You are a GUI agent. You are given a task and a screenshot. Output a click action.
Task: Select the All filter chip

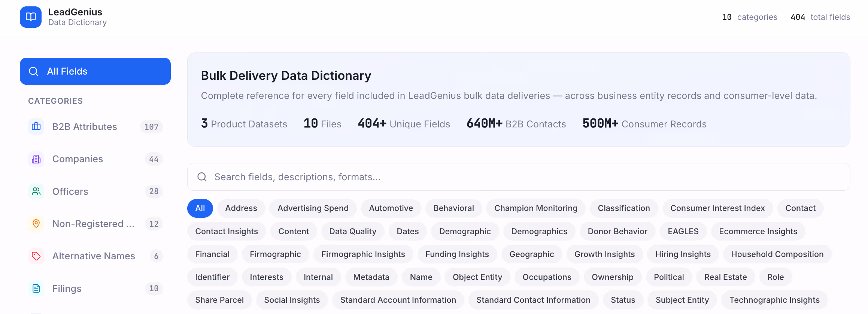click(200, 208)
